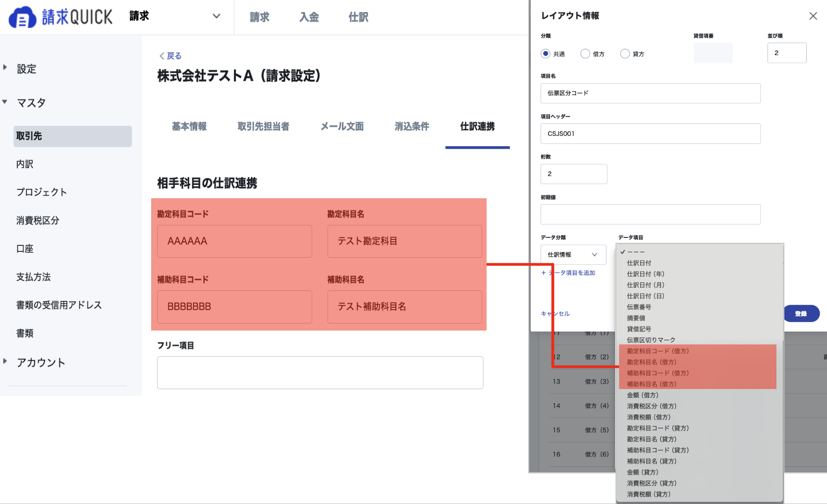Click the 戻る back chevron link
Screen dimensions: 827x504
[x=170, y=56]
